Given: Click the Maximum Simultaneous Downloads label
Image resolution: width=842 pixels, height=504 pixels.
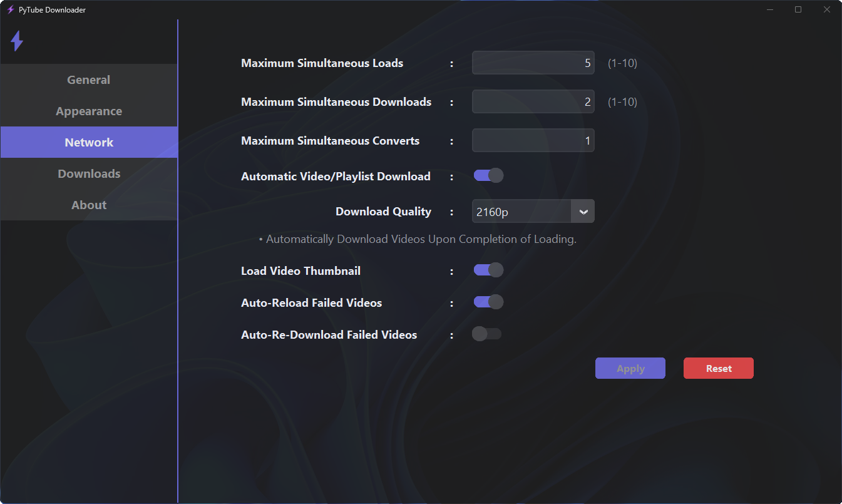Looking at the screenshot, I should [x=336, y=102].
